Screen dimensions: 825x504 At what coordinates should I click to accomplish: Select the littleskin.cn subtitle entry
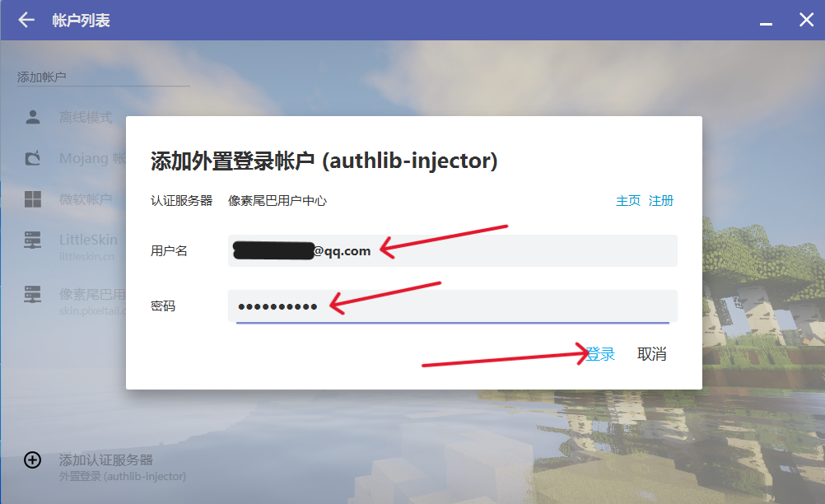tap(86, 256)
